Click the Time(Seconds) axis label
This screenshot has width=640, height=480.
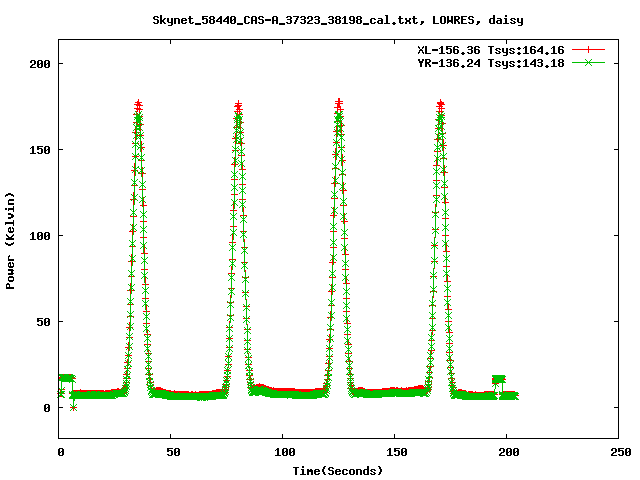[338, 471]
